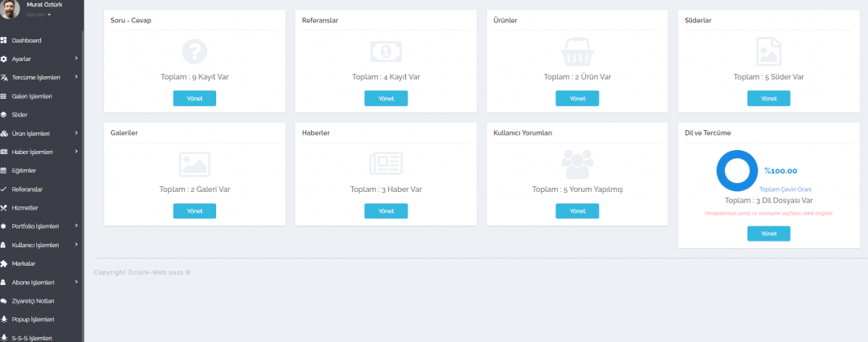The width and height of the screenshot is (868, 342).
Task: Click the Markalar puzzle icon
Action: (x=3, y=263)
